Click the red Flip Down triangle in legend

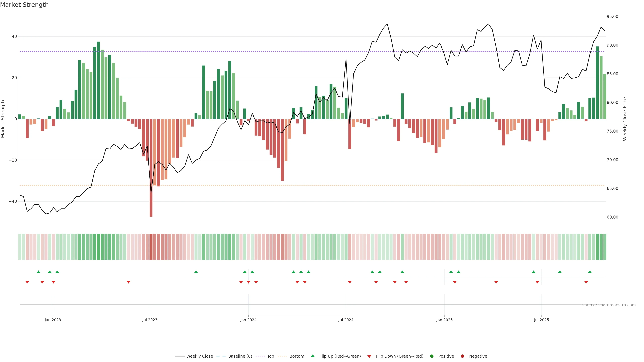(x=369, y=356)
